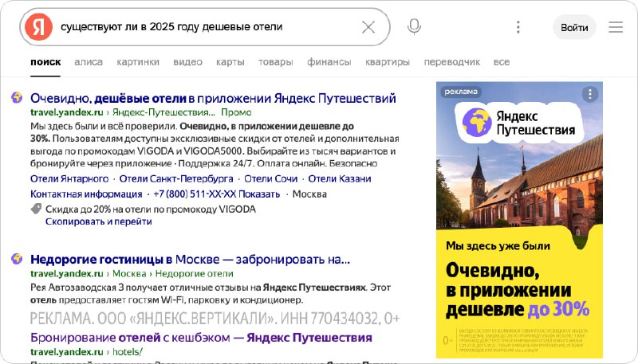Click the promo tag icon beside Скидка до 20%
638x364 pixels.
coord(36,209)
